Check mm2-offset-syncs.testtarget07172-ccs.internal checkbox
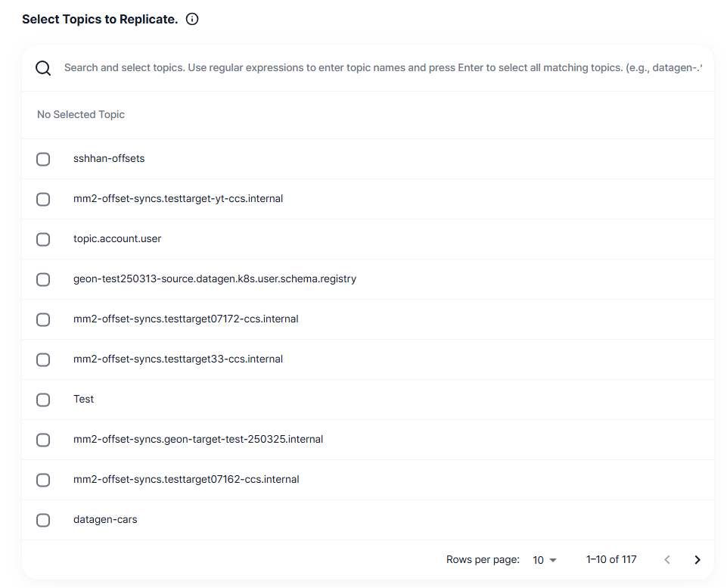 [43, 319]
